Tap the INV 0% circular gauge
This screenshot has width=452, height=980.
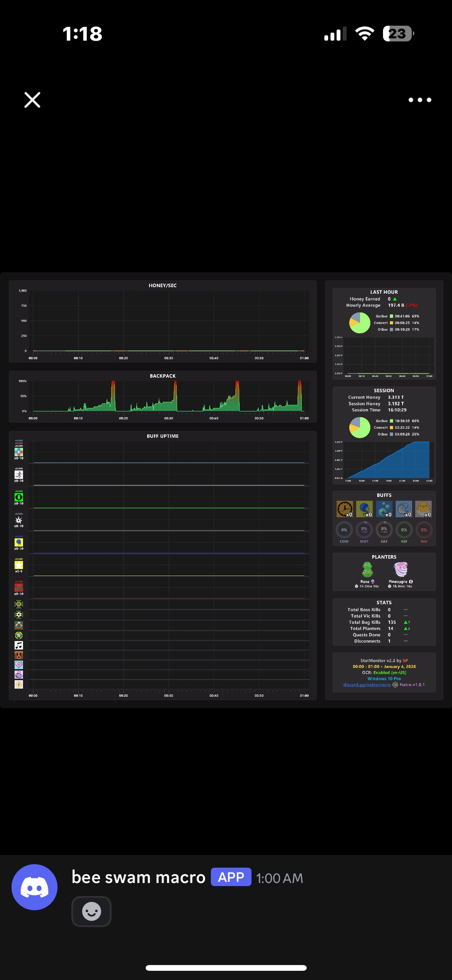tap(424, 530)
